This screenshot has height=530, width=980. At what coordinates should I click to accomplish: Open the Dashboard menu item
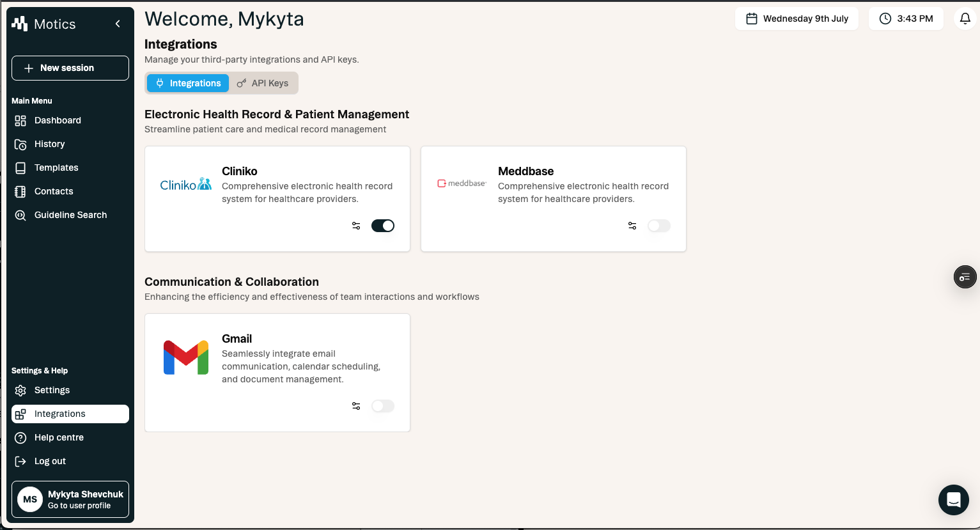(70, 120)
